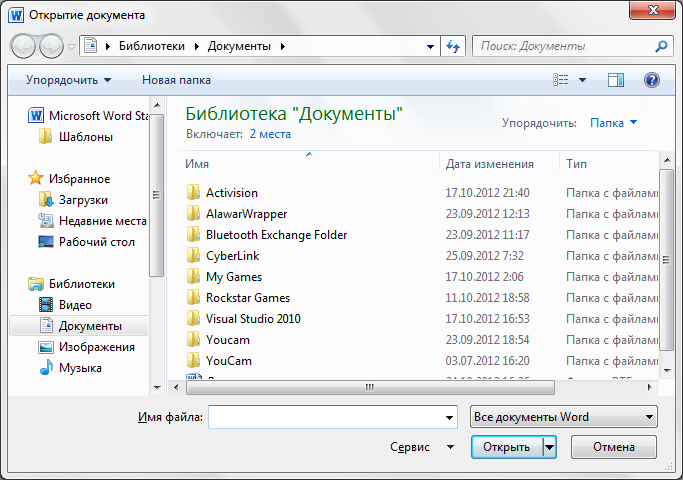Expand arrow after Документы in address bar
Screen dimensions: 683x480
tap(283, 46)
